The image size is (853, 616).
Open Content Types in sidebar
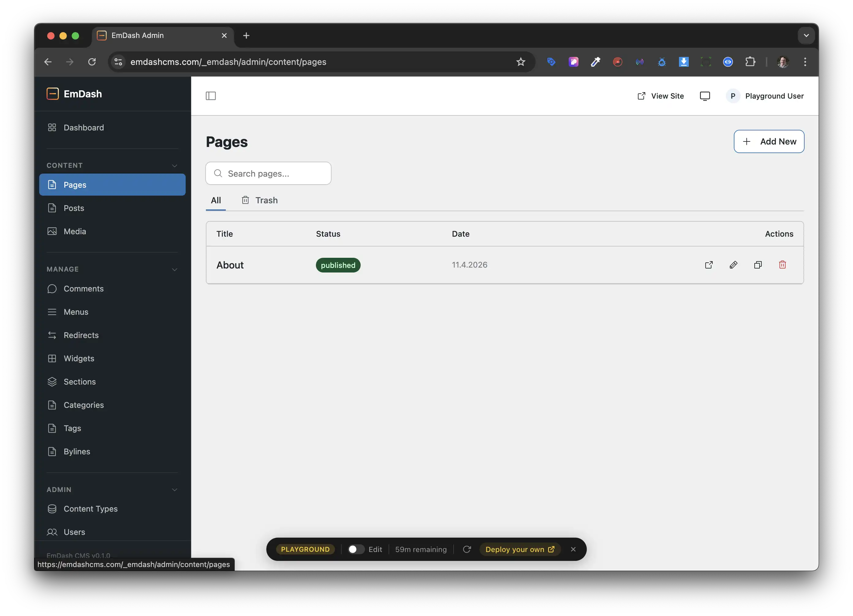[112, 509]
